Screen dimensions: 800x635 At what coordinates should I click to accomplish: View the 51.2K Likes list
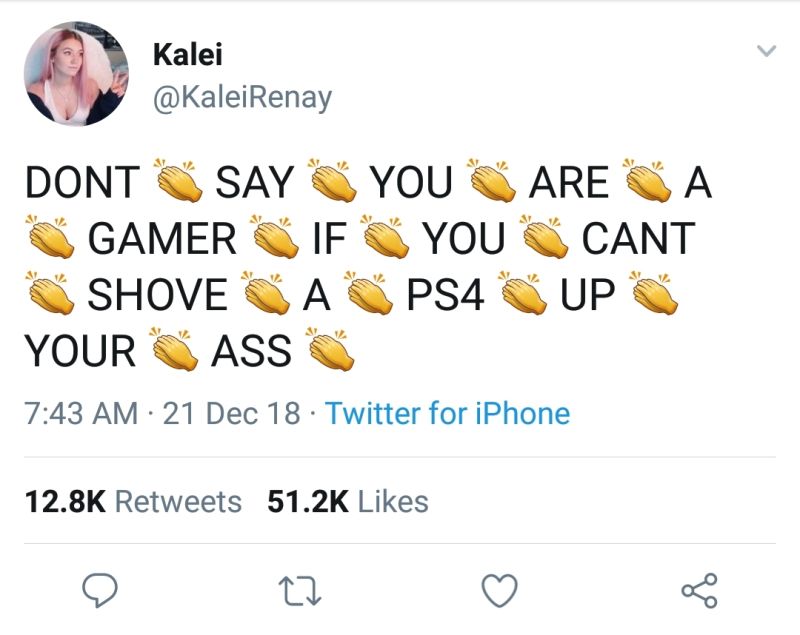(347, 501)
